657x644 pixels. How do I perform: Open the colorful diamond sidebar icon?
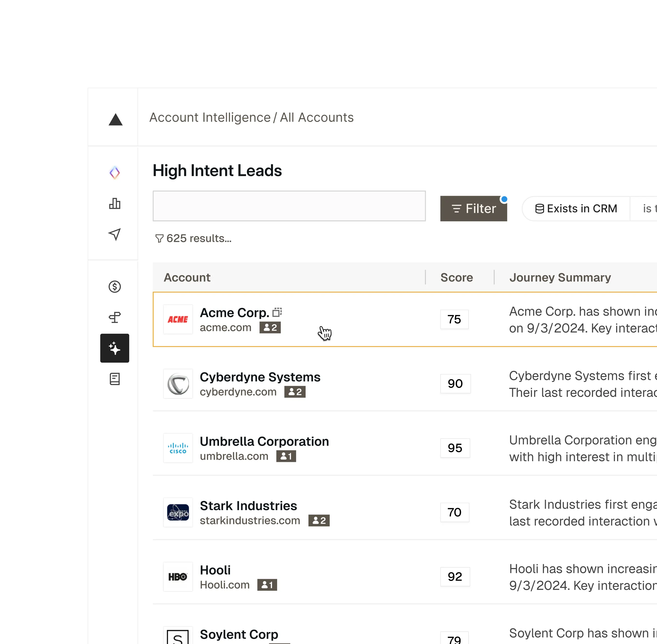(x=115, y=173)
